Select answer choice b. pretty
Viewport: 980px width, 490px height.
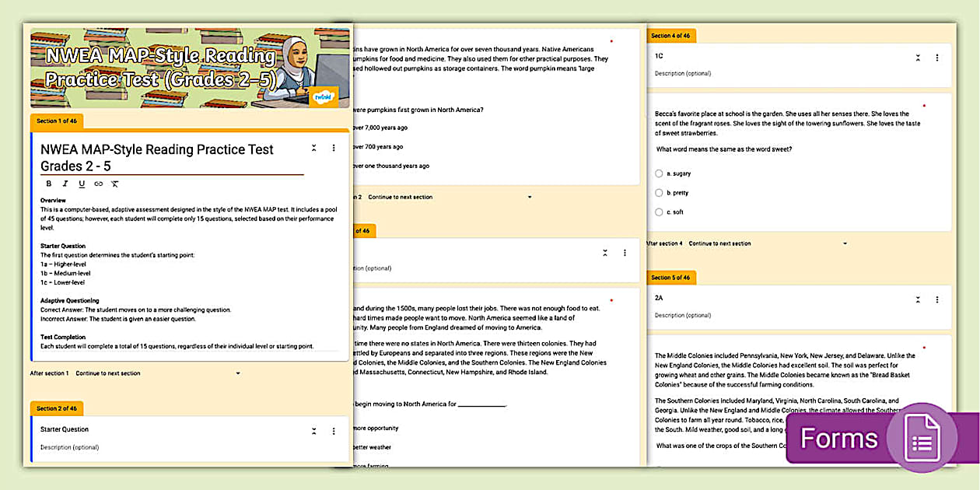tap(659, 192)
